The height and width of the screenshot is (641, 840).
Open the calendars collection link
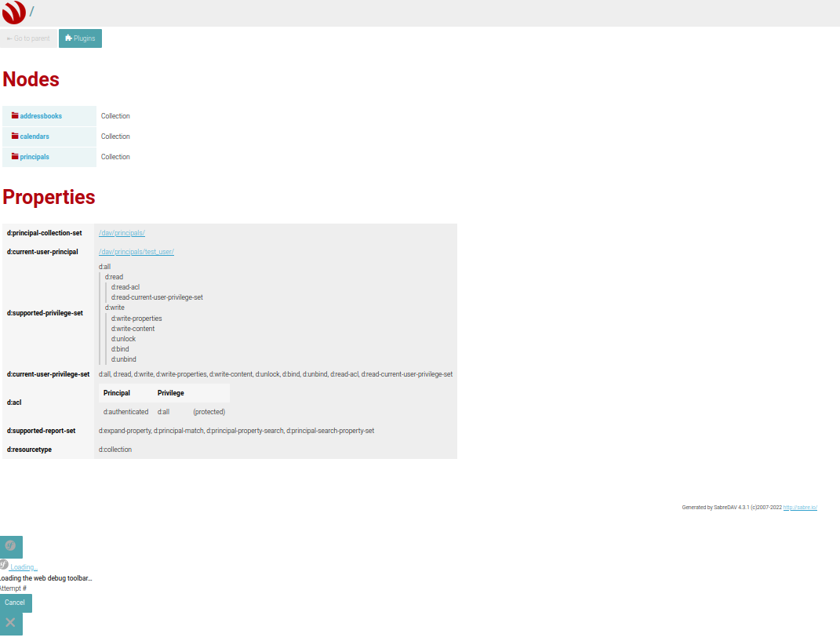click(x=35, y=137)
